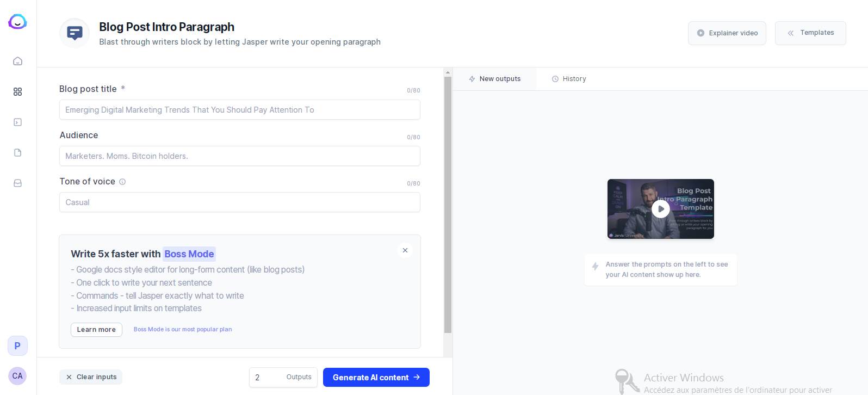Click the Jasper logo icon
This screenshot has height=395, width=868.
(x=17, y=22)
